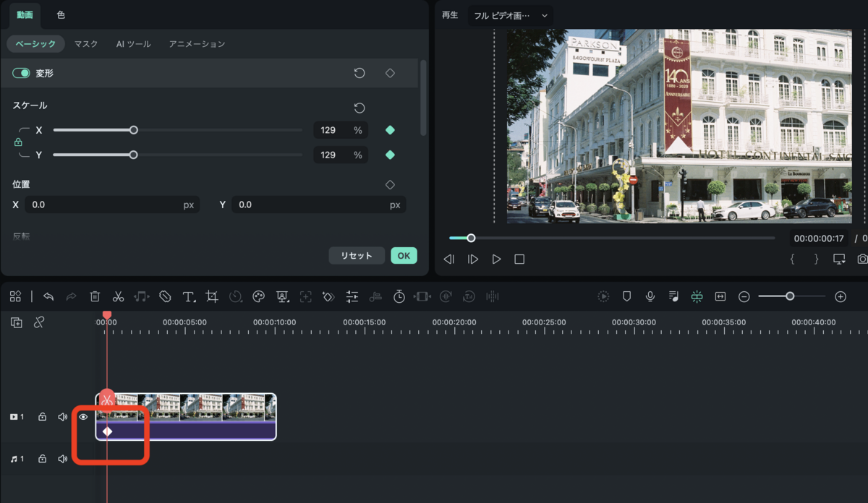Open the film-strip stabilization tool icon
The width and height of the screenshot is (868, 503).
click(x=423, y=296)
